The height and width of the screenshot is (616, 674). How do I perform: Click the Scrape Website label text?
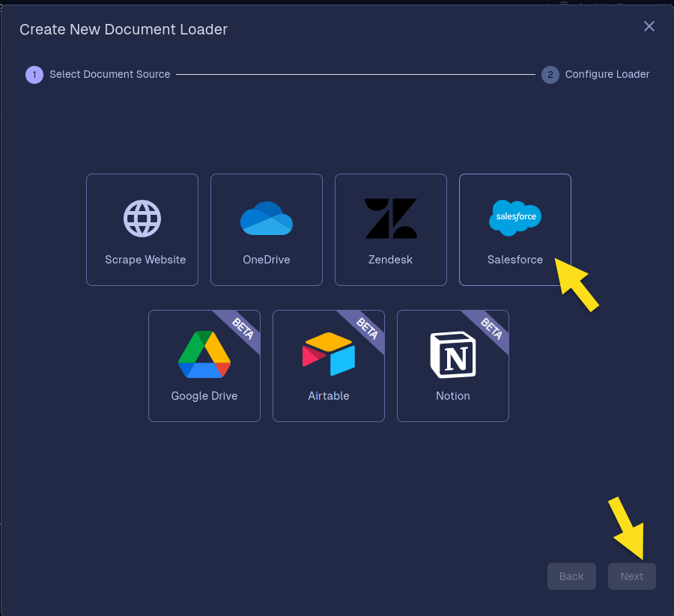tap(145, 260)
